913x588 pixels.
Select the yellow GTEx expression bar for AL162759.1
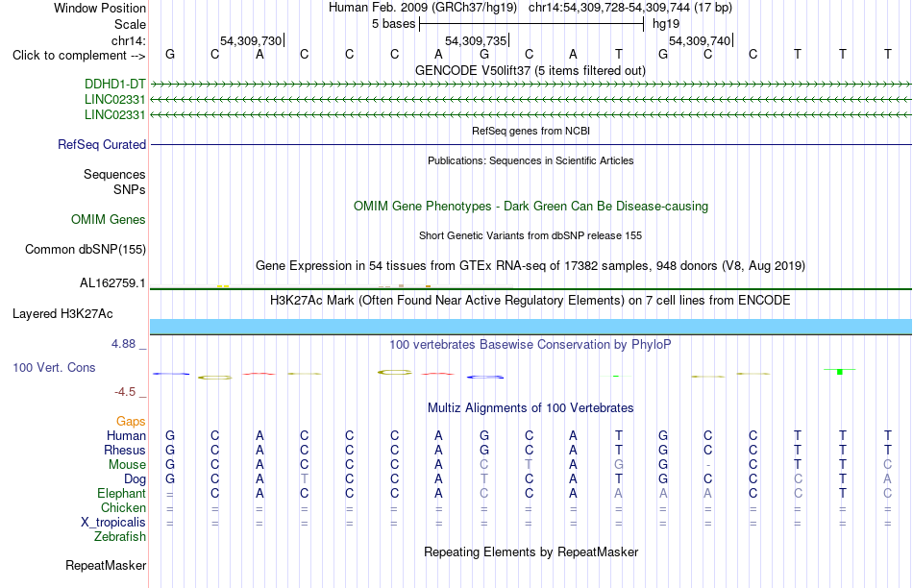click(x=223, y=286)
